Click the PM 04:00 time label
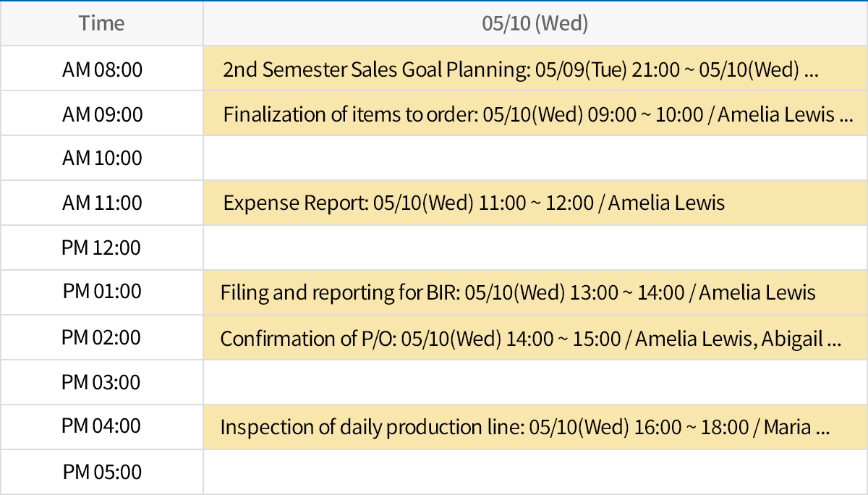868x495 pixels. click(x=102, y=426)
